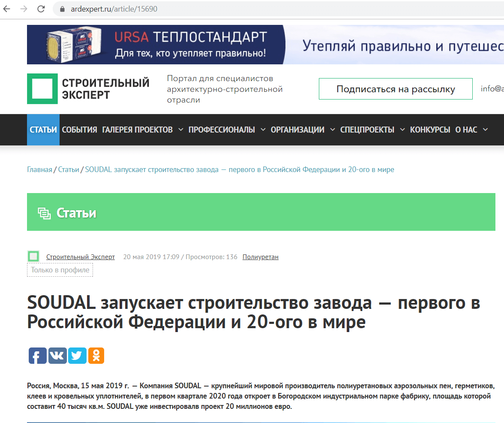Click the green square Строительный Эксперт logo
Screen dimensions: 504x423
tap(42, 89)
